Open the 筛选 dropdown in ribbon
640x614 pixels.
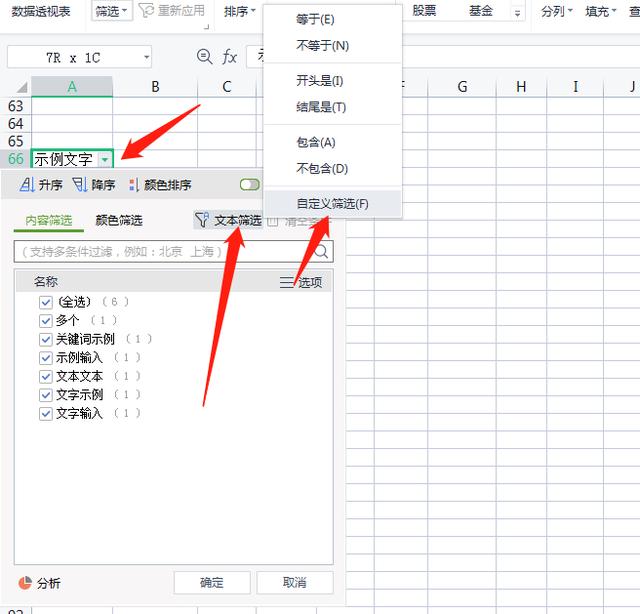tap(111, 11)
